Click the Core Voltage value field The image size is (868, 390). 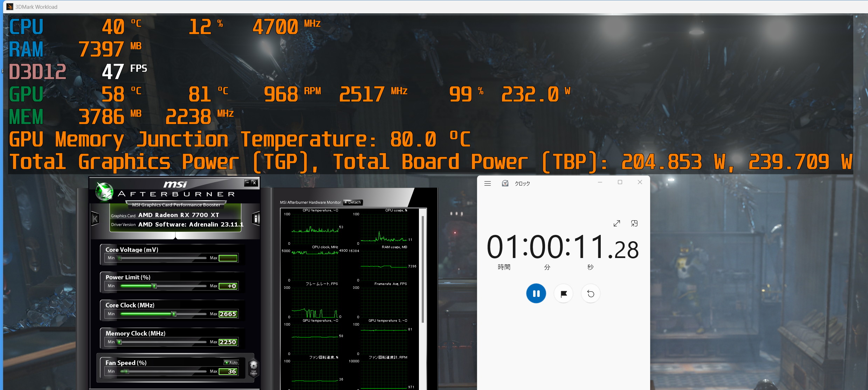[x=228, y=258]
